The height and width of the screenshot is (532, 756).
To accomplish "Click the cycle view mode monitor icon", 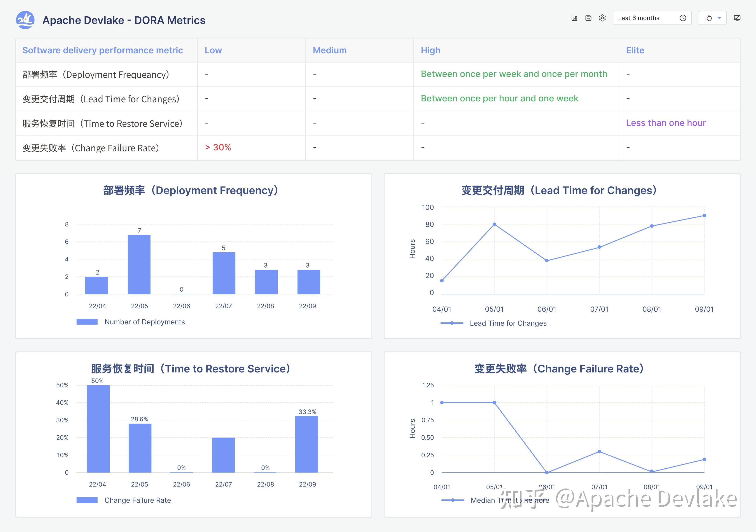I will click(x=737, y=18).
